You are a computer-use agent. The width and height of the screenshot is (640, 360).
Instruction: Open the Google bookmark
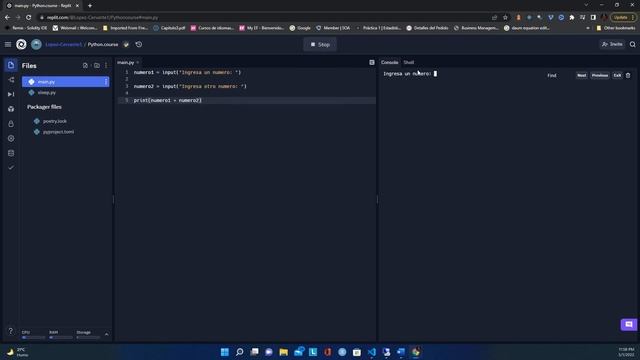click(300, 28)
